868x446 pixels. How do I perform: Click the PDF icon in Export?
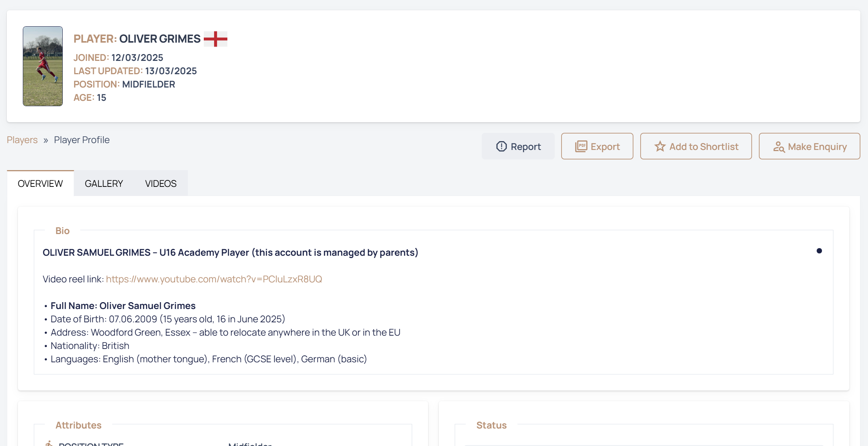point(581,147)
